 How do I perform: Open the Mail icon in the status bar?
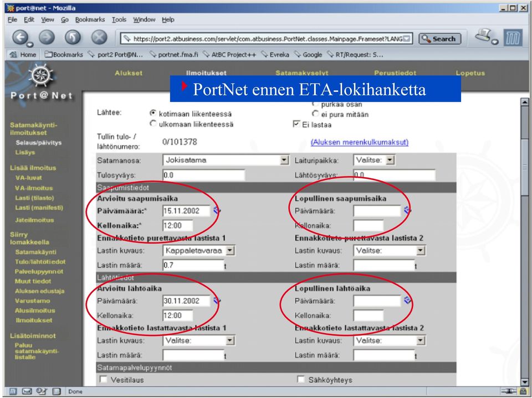(27, 391)
